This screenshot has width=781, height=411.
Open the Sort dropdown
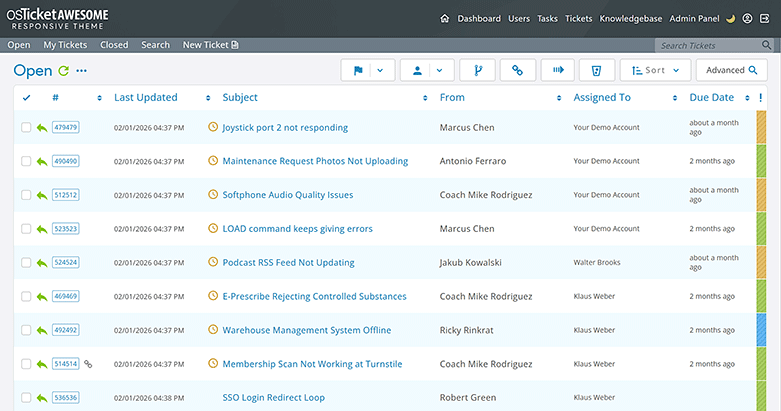655,70
